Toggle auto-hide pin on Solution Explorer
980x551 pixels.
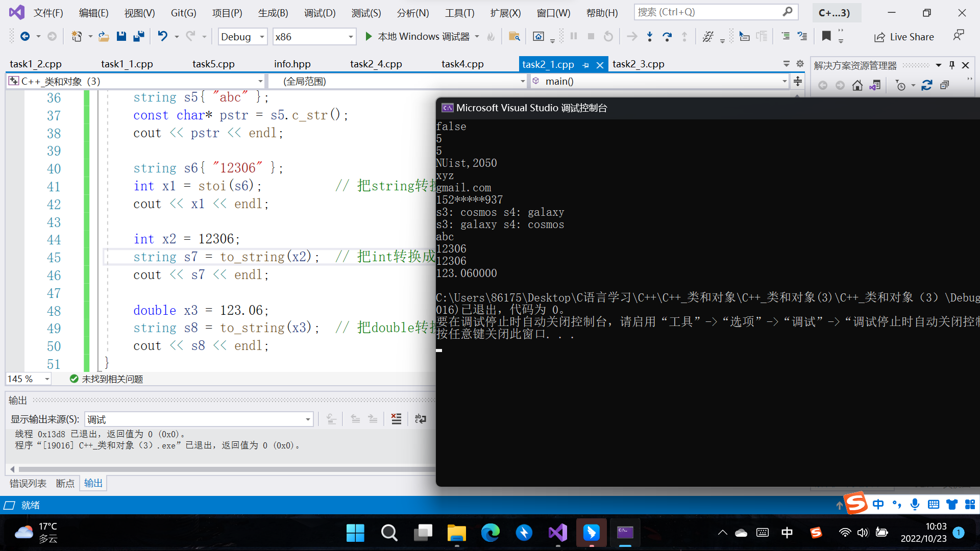point(951,65)
